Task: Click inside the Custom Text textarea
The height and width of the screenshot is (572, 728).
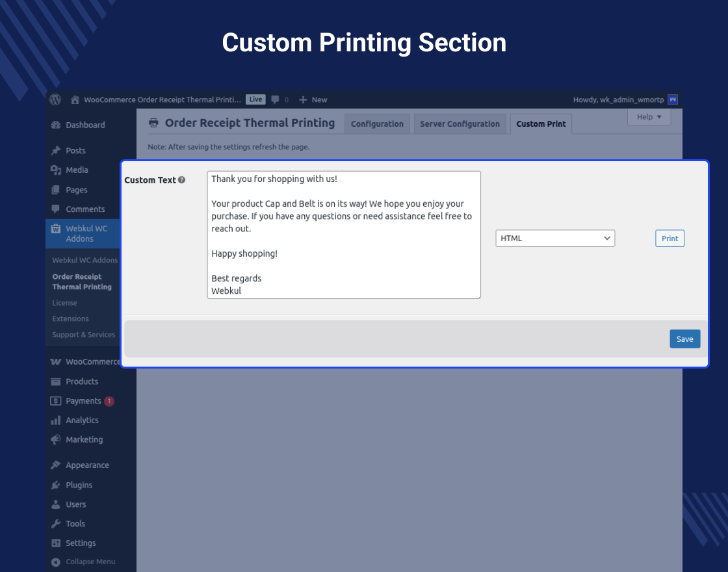Action: (x=344, y=235)
